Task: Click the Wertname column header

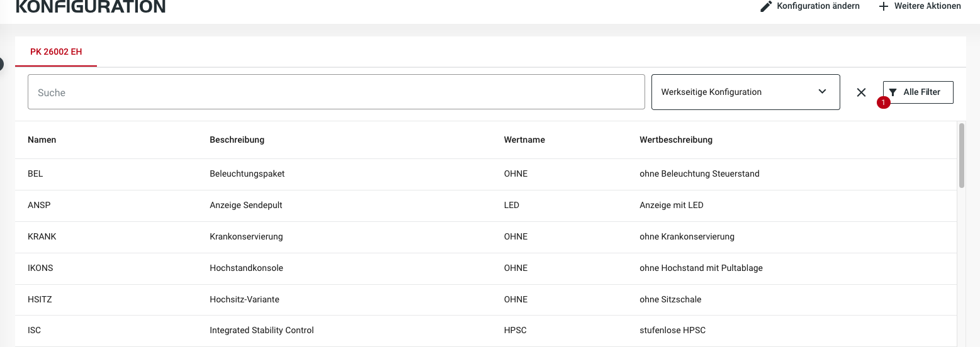Action: click(x=524, y=140)
